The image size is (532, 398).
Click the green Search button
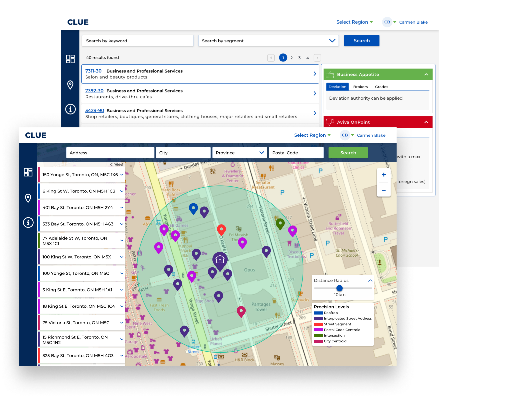pos(348,153)
